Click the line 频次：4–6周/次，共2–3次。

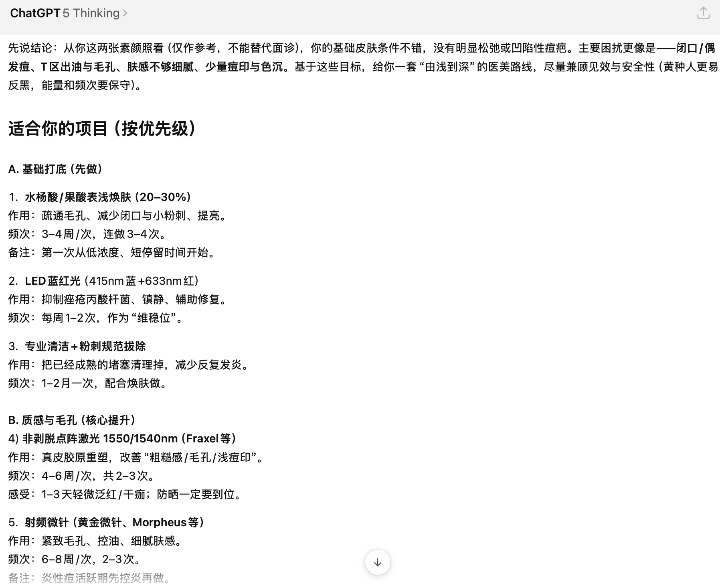(82, 476)
